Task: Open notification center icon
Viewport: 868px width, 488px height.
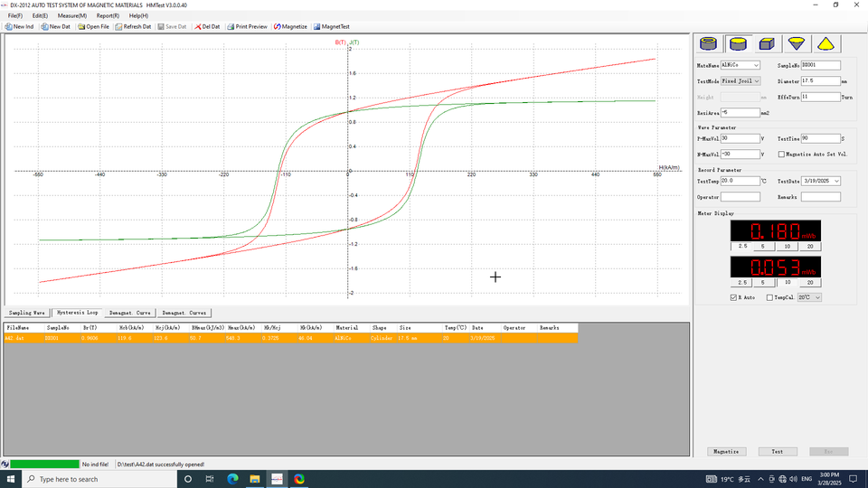Action: click(853, 479)
